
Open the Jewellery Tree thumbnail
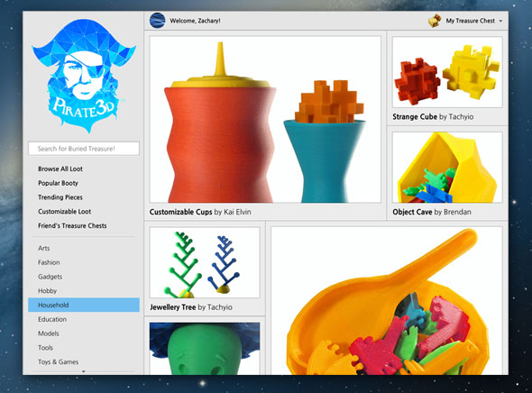point(205,263)
